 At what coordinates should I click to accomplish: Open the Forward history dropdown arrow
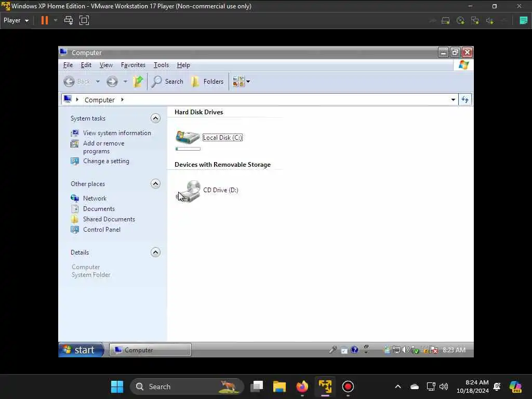click(125, 82)
